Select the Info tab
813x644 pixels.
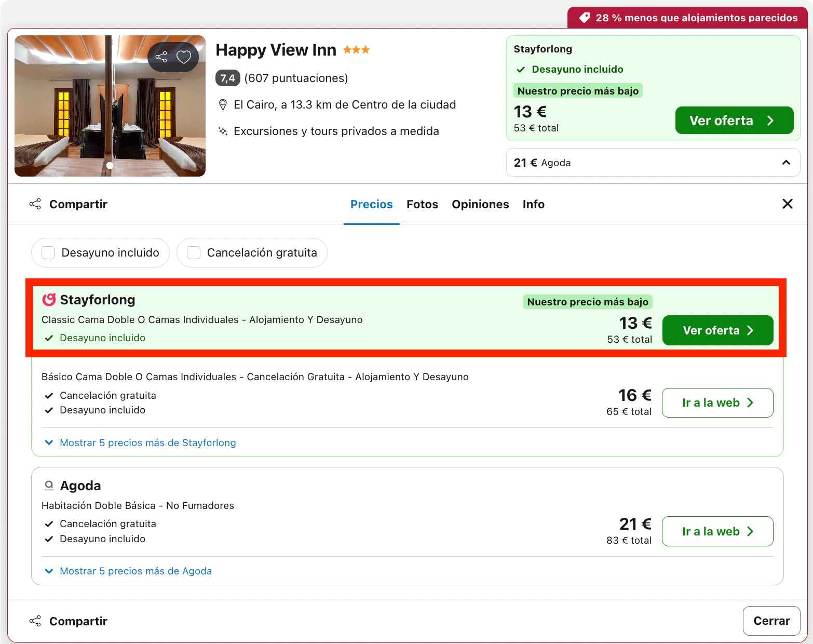pos(534,205)
